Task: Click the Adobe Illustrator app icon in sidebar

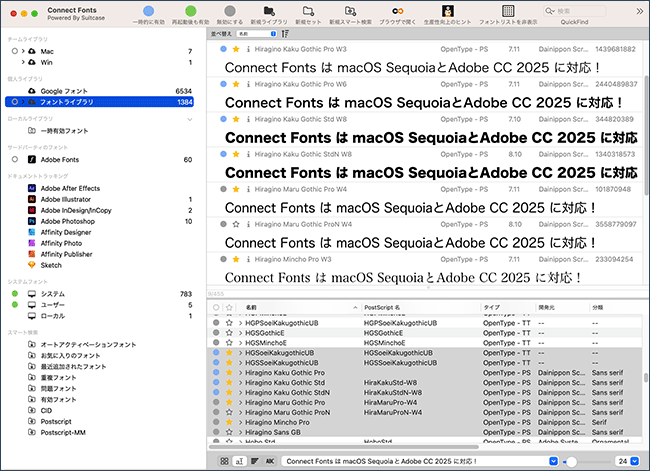Action: tap(32, 199)
